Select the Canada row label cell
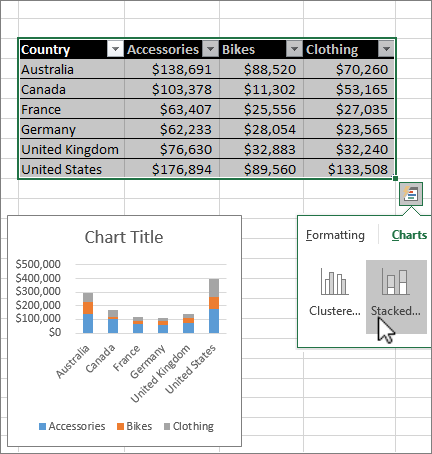 point(72,89)
